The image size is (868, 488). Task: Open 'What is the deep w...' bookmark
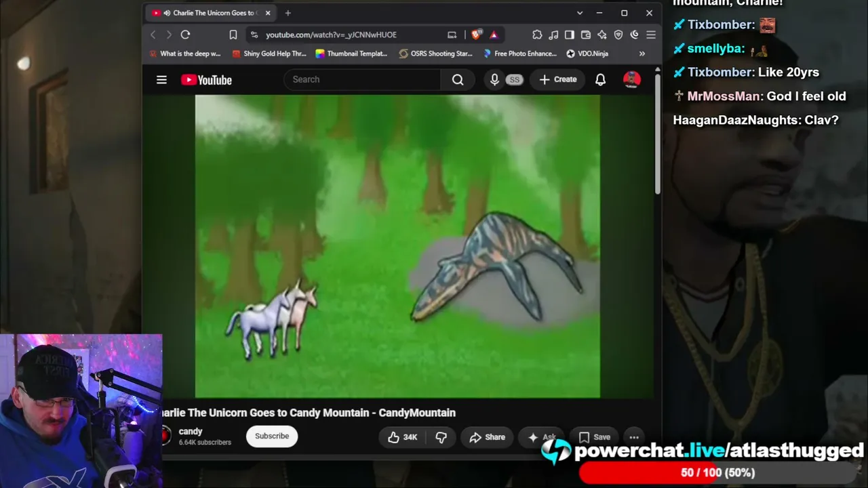click(185, 54)
